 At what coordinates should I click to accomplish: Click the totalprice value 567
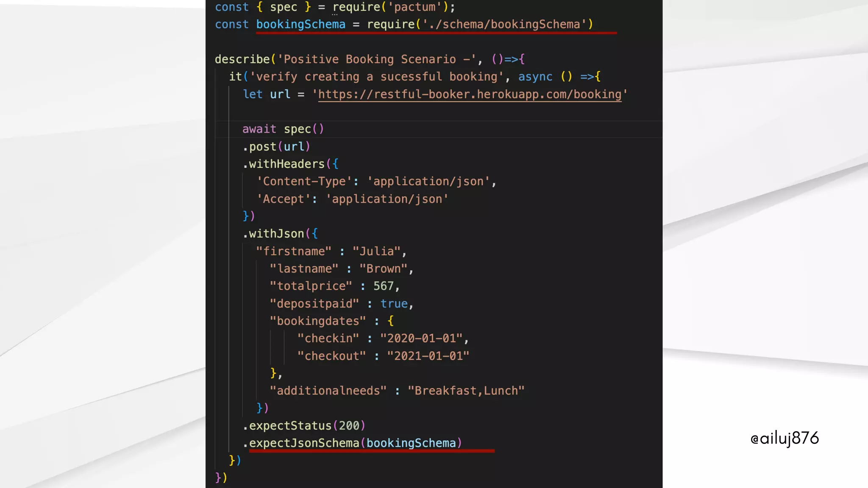383,286
